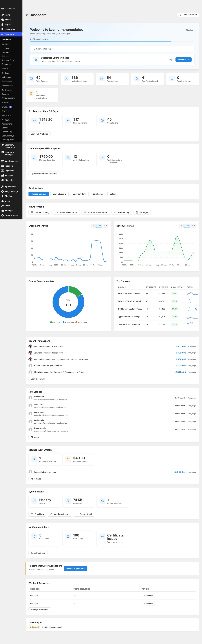The width and height of the screenshot is (202, 644).
Task: Click the Refunded Amount undo arrow icon
Action: click(x=68, y=459)
